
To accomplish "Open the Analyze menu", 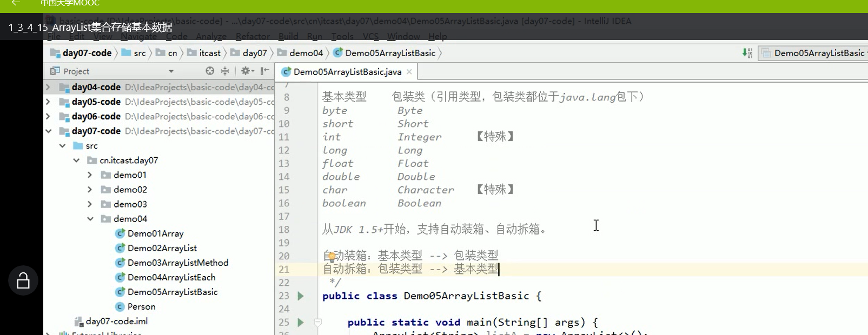I will (x=211, y=36).
